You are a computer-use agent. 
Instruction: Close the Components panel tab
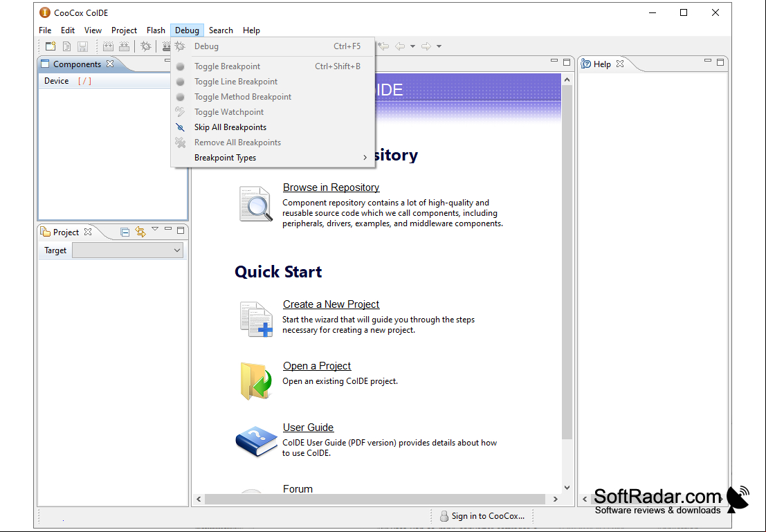(110, 64)
